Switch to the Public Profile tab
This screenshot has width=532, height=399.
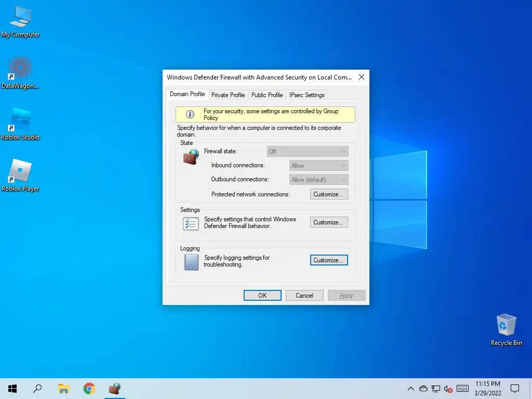[267, 95]
